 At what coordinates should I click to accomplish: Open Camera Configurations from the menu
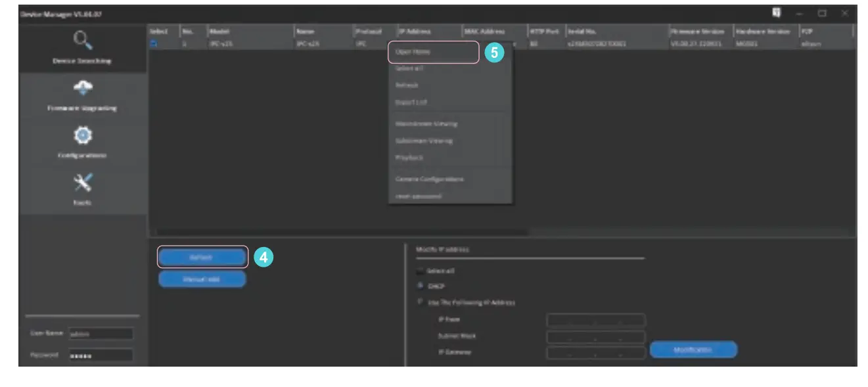click(432, 177)
